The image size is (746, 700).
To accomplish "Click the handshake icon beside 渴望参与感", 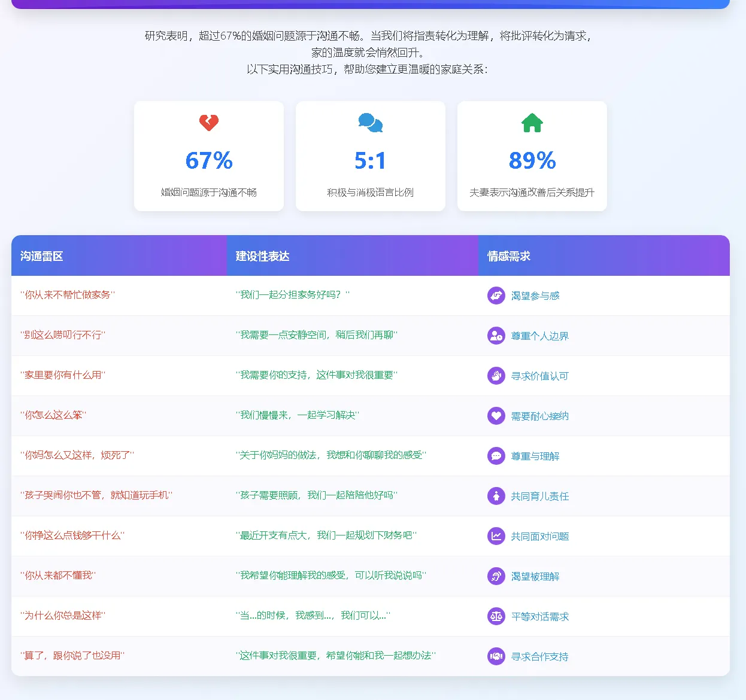I will (496, 296).
